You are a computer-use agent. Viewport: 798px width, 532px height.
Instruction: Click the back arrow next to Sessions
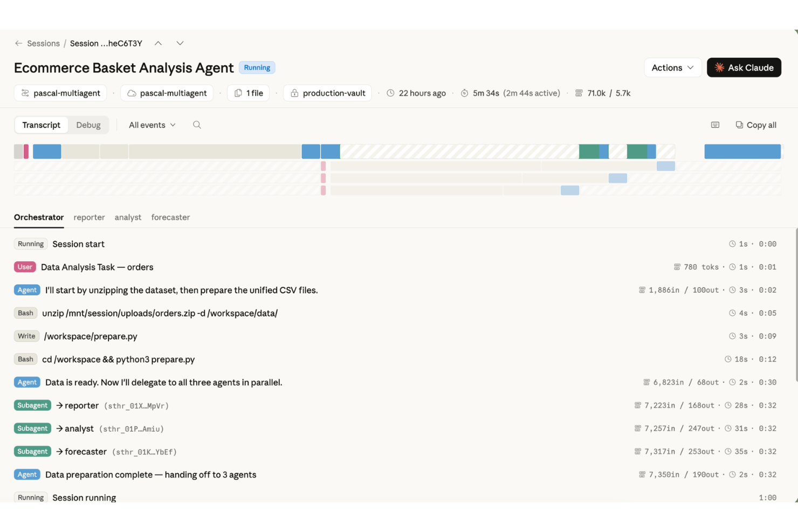coord(19,43)
